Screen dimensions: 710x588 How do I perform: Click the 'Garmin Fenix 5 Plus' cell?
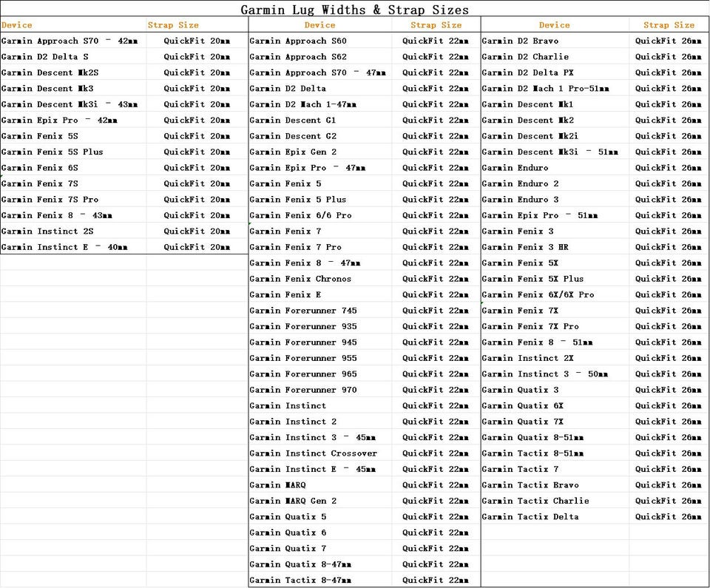click(x=320, y=199)
